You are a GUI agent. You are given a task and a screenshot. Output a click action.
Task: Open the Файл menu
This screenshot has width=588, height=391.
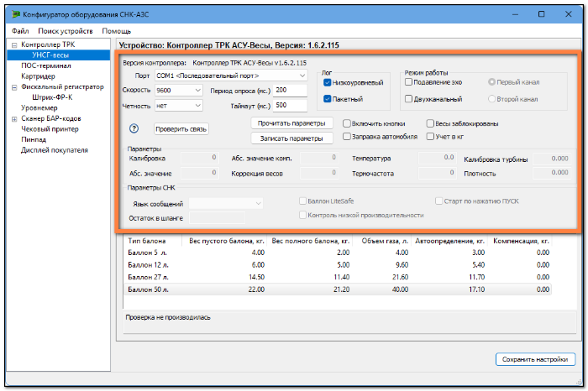pyautogui.click(x=20, y=31)
